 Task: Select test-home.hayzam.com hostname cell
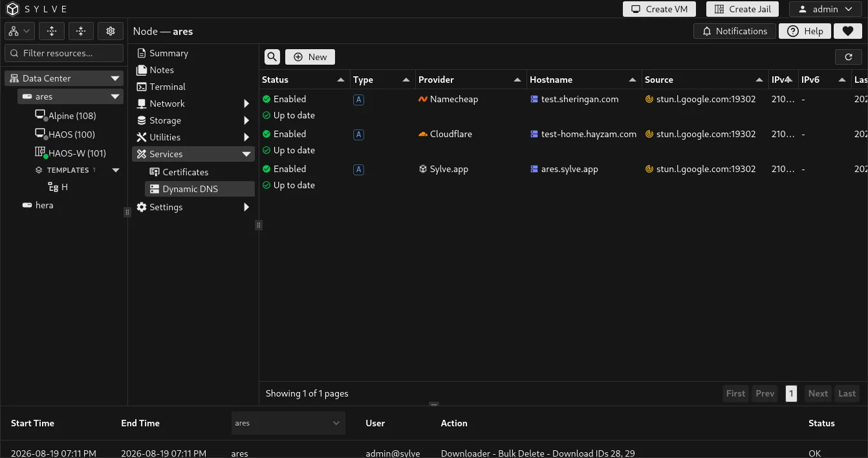pyautogui.click(x=583, y=134)
